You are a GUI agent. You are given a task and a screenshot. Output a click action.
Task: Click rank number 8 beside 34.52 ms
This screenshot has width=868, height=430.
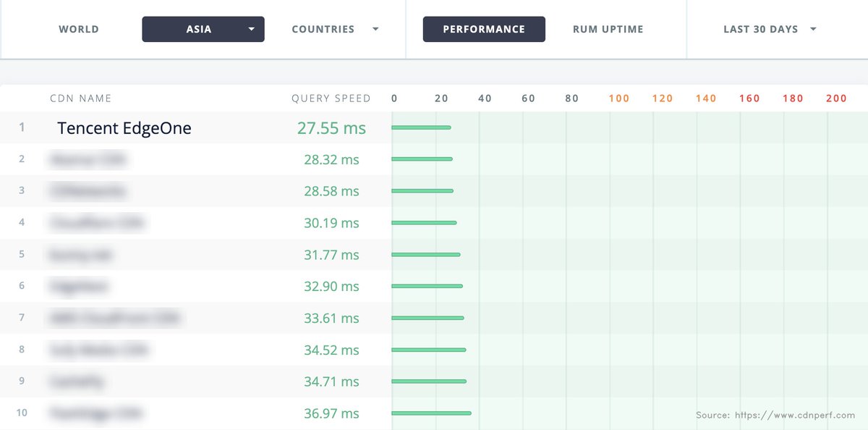click(x=22, y=350)
